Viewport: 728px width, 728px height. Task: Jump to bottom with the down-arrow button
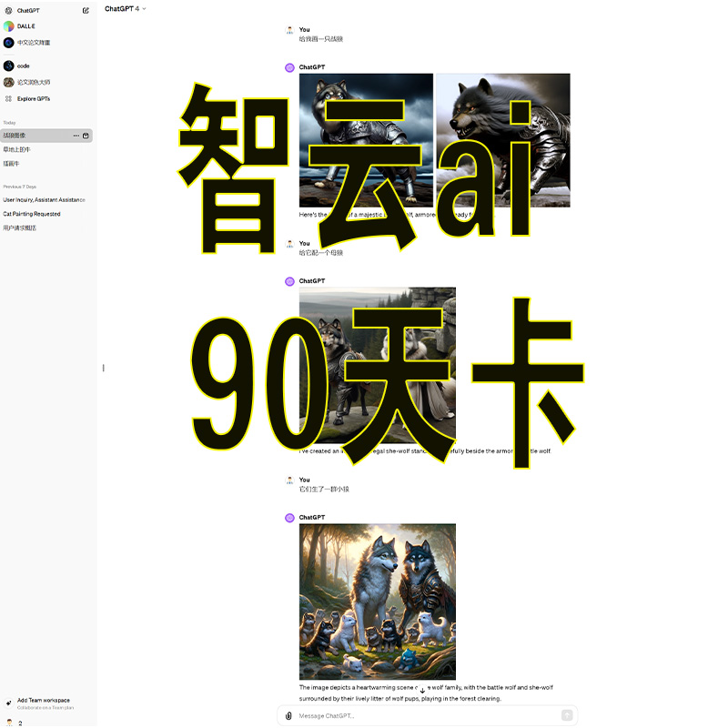[422, 691]
